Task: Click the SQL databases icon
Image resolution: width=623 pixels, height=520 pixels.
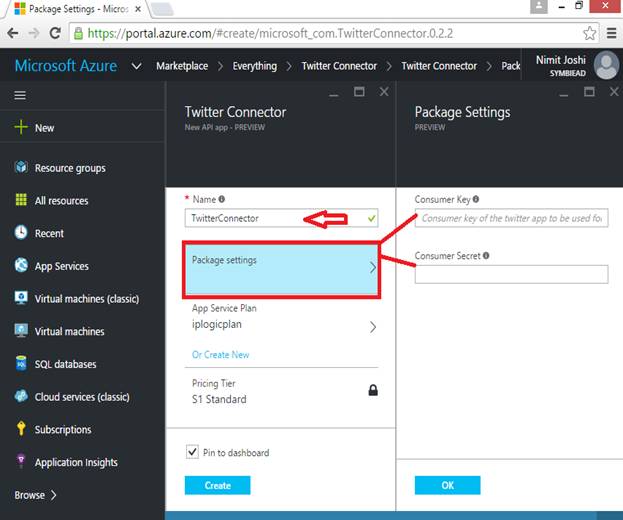Action: 21,363
